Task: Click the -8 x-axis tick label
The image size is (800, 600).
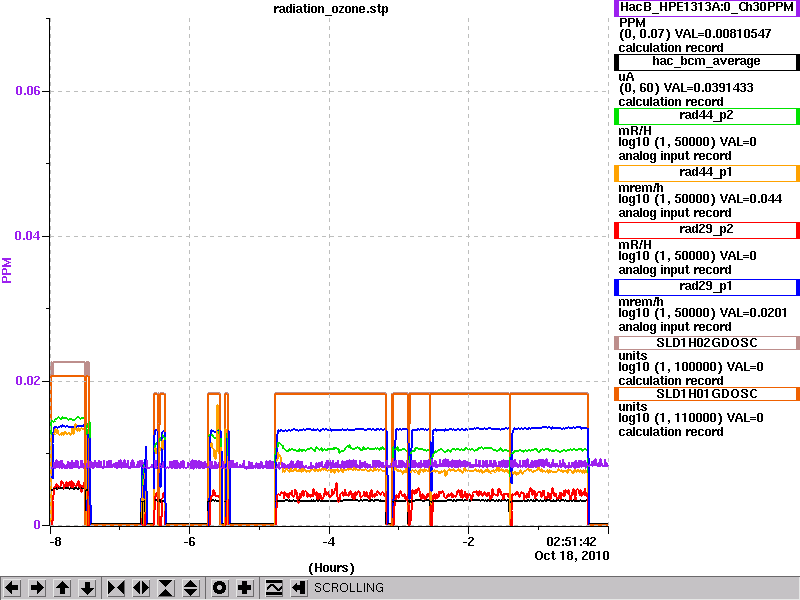Action: (x=55, y=541)
